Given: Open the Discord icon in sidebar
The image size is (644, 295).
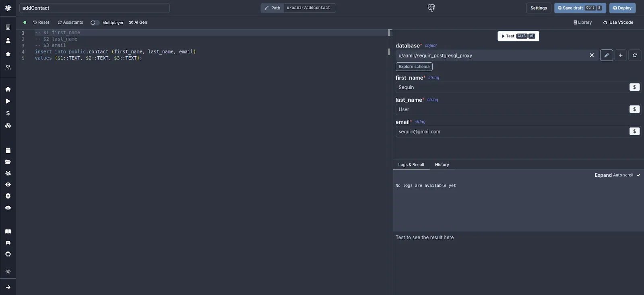Looking at the screenshot, I should 8,243.
